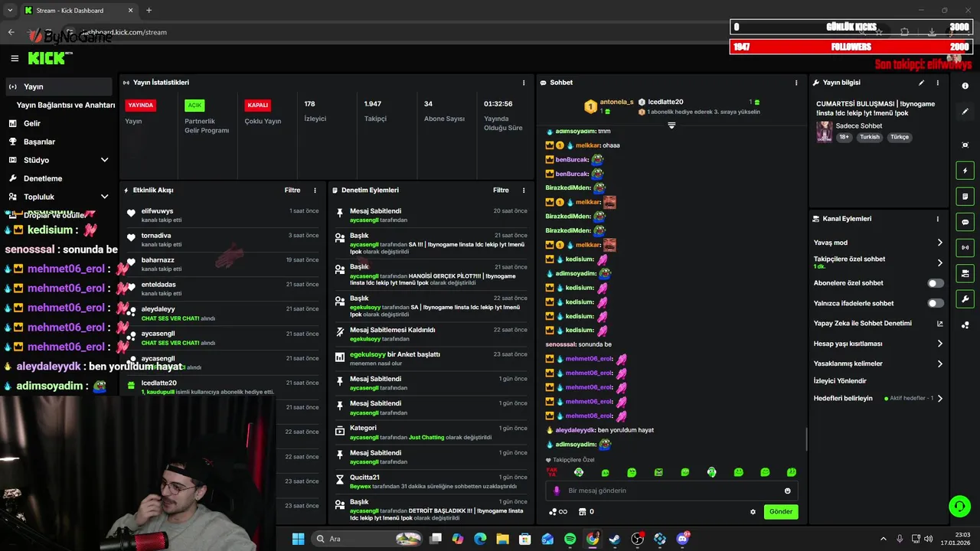The width and height of the screenshot is (980, 551).
Task: Open Hesap yaşı kısıtlaması chevron
Action: click(940, 344)
